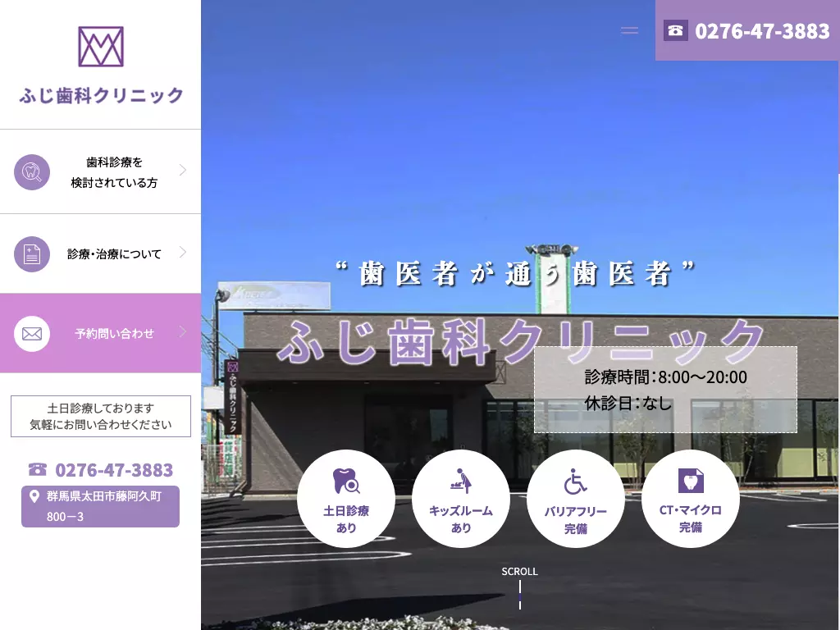Click the slogan “歯医者が通う歯医者”
Screen dimensions: 840x630
(x=515, y=273)
